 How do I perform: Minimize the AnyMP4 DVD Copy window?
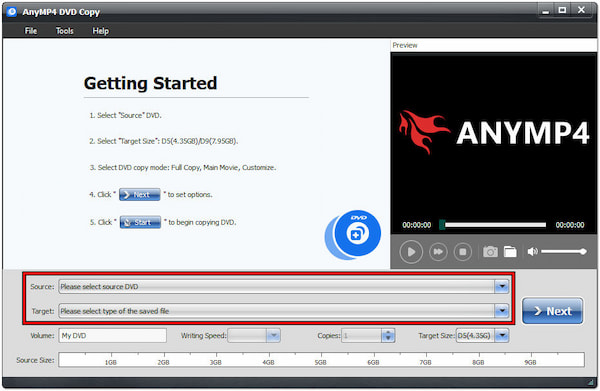(546, 11)
